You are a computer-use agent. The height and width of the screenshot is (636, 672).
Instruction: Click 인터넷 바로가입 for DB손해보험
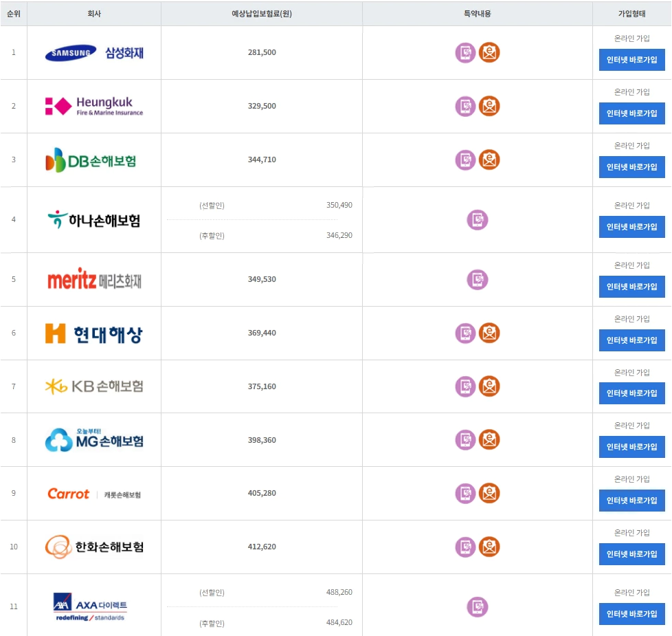[631, 167]
